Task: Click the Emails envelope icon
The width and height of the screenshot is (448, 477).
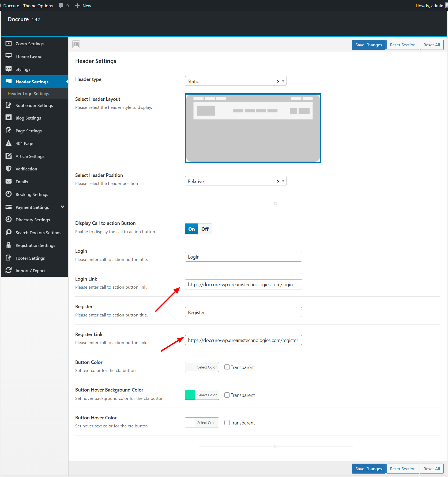Action: coord(9,181)
